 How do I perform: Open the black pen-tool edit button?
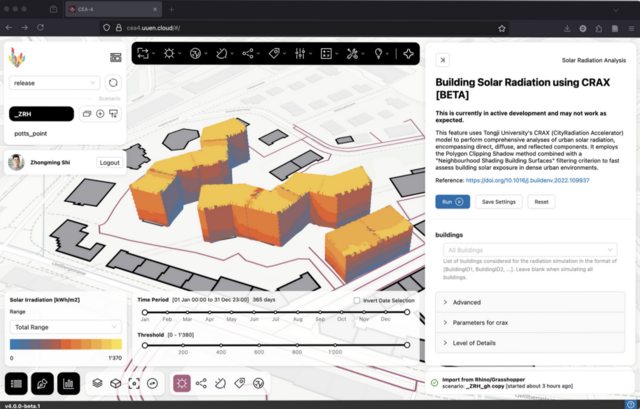point(42,383)
